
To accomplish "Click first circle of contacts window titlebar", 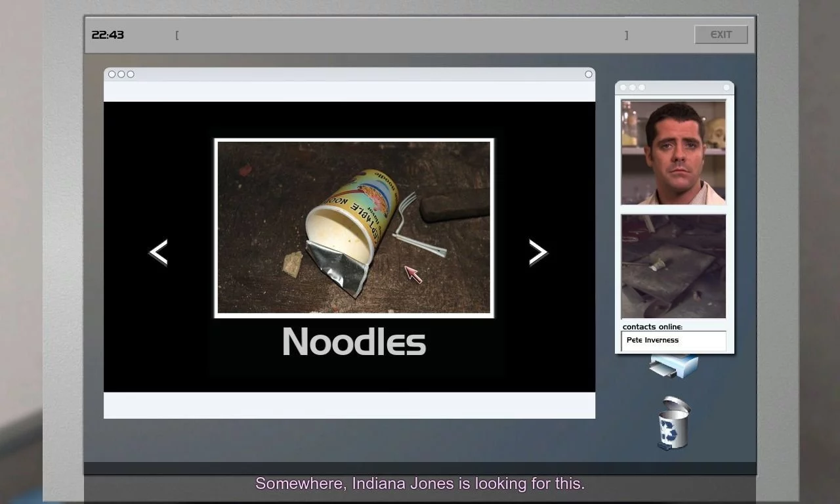I will click(x=623, y=87).
